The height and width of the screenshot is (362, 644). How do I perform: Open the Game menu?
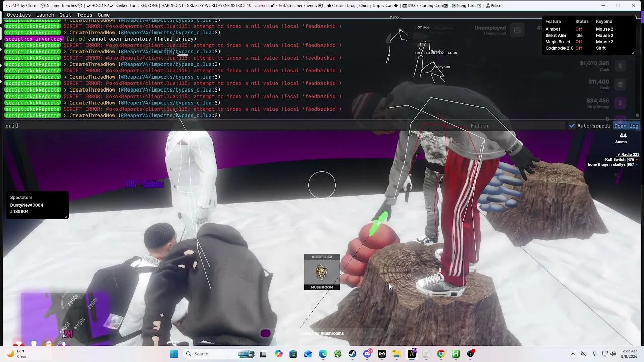(x=104, y=15)
